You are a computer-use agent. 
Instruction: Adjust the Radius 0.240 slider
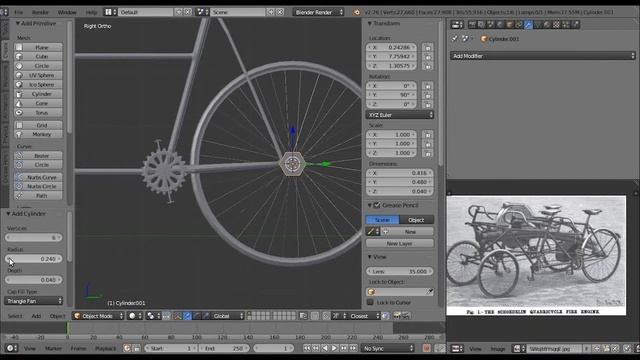click(33, 259)
